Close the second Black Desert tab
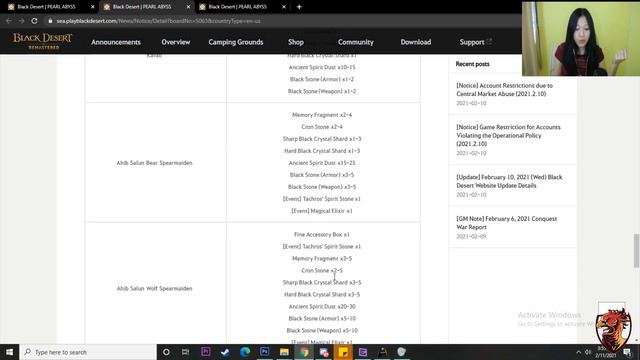This screenshot has height=360, width=640. click(x=188, y=7)
